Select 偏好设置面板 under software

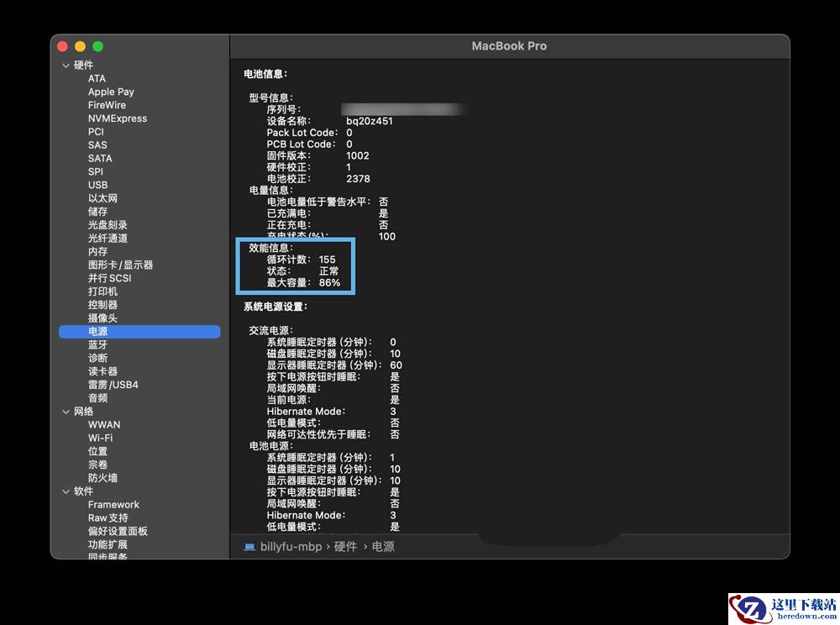(118, 531)
